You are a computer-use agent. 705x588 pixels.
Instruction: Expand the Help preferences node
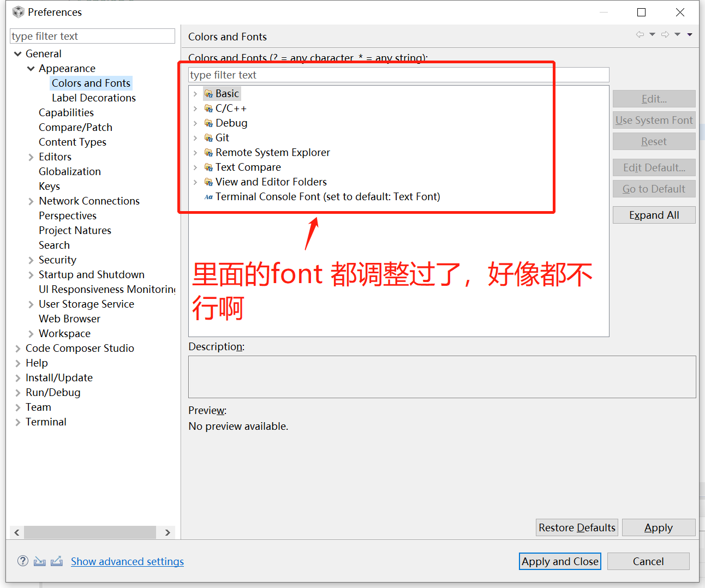[x=18, y=363]
